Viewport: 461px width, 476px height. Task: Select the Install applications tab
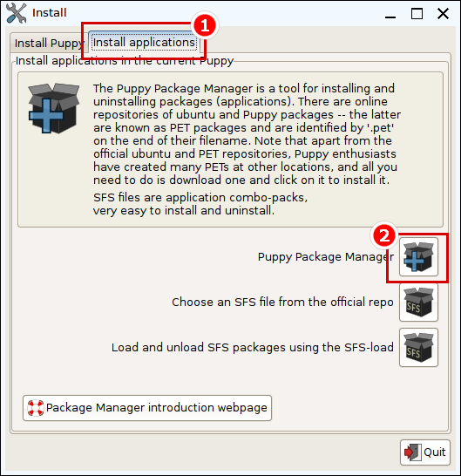click(x=144, y=42)
